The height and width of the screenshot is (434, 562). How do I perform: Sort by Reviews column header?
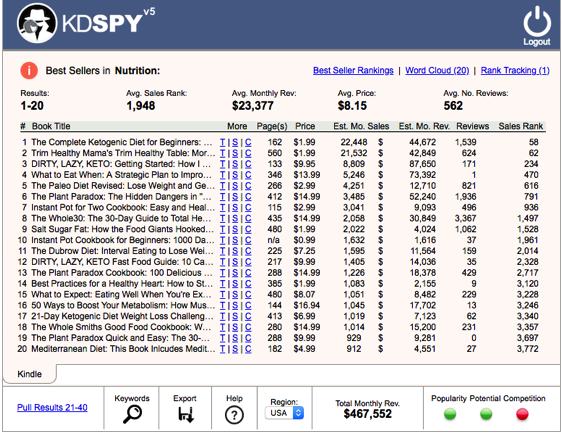click(x=472, y=126)
